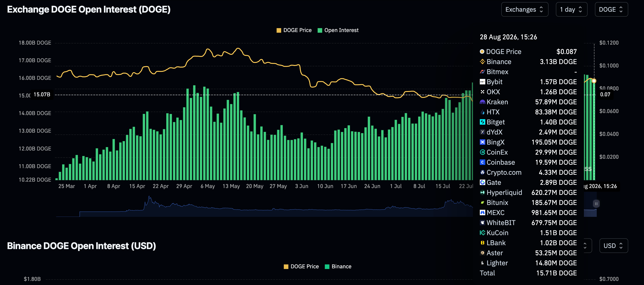Image resolution: width=644 pixels, height=285 pixels.
Task: Click the Binance DOGE Open Interest (USD) title
Action: pos(82,246)
